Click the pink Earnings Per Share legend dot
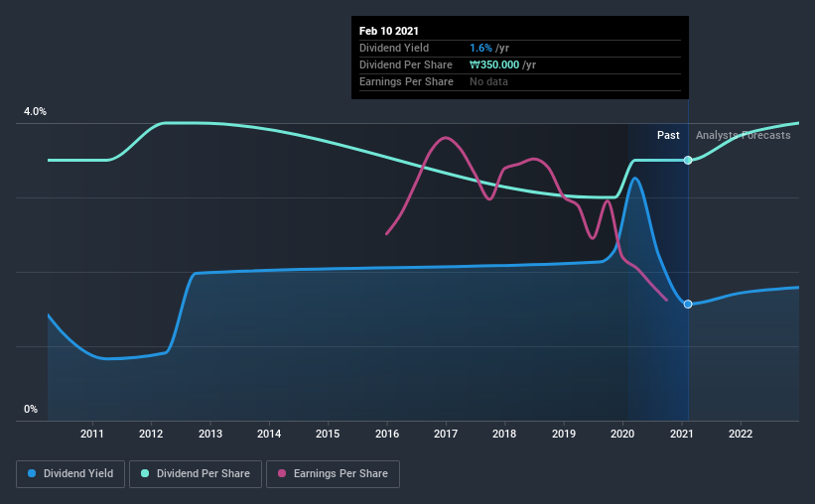 [x=282, y=473]
